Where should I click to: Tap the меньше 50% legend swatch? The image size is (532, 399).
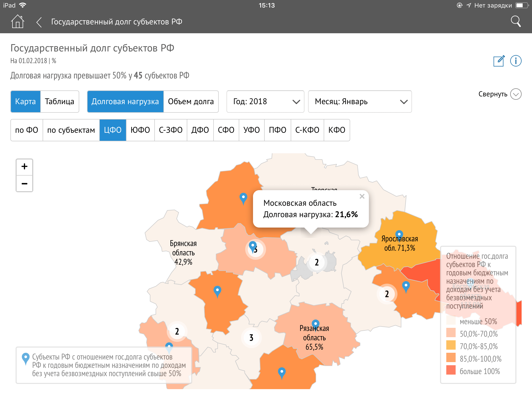[451, 320]
